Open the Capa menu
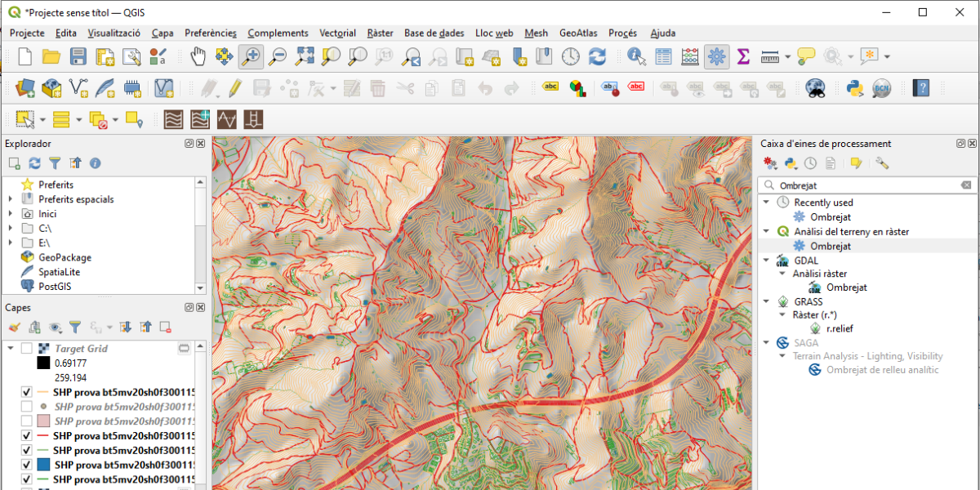The width and height of the screenshot is (980, 490). 163,33
